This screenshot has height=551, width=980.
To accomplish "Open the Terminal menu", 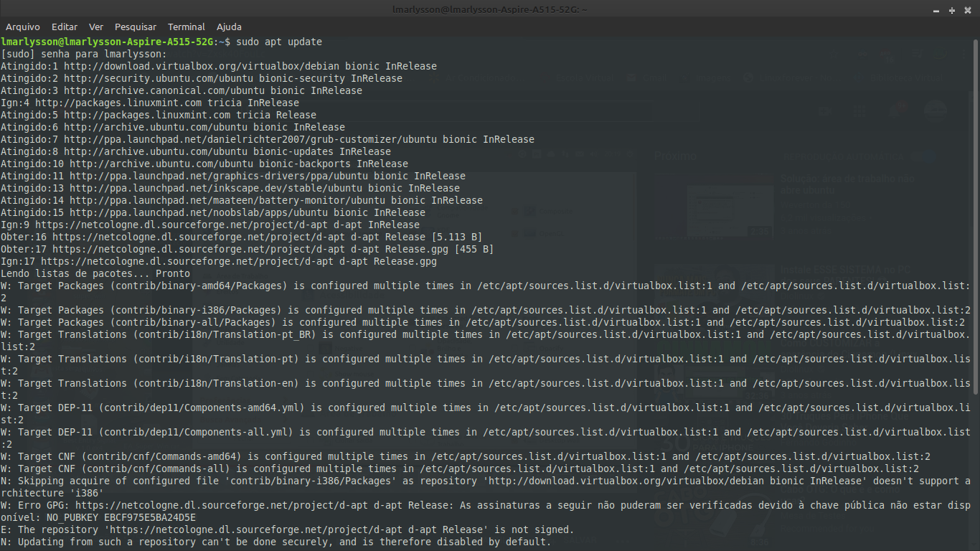I will (187, 27).
